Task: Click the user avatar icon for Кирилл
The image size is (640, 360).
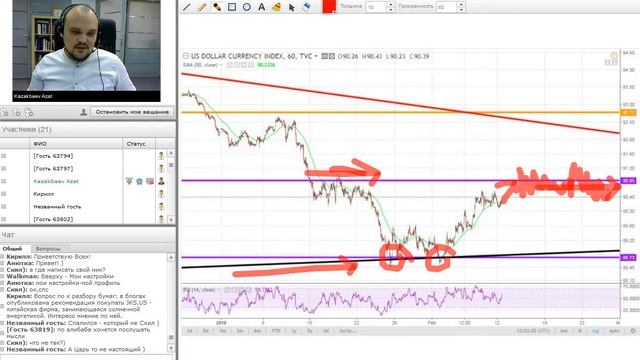Action: tap(161, 193)
